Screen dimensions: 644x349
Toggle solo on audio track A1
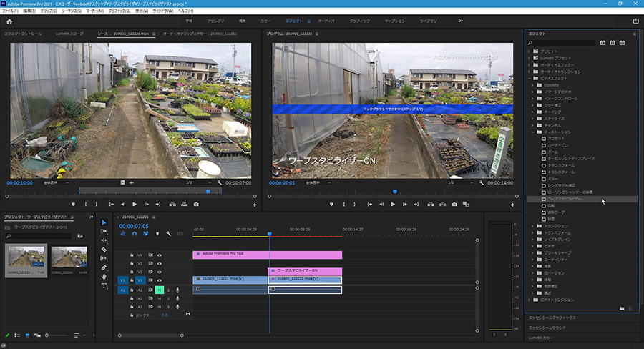click(x=168, y=290)
